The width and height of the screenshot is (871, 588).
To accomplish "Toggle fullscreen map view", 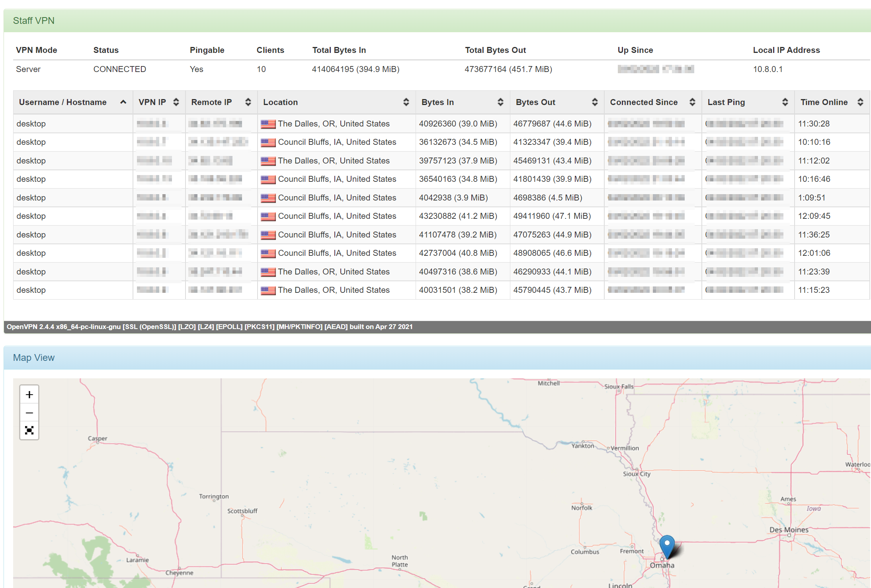I will click(x=29, y=430).
